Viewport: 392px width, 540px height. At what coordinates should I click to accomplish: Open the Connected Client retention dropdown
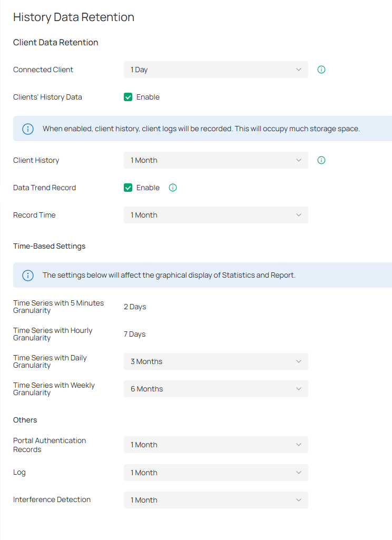[x=215, y=70]
